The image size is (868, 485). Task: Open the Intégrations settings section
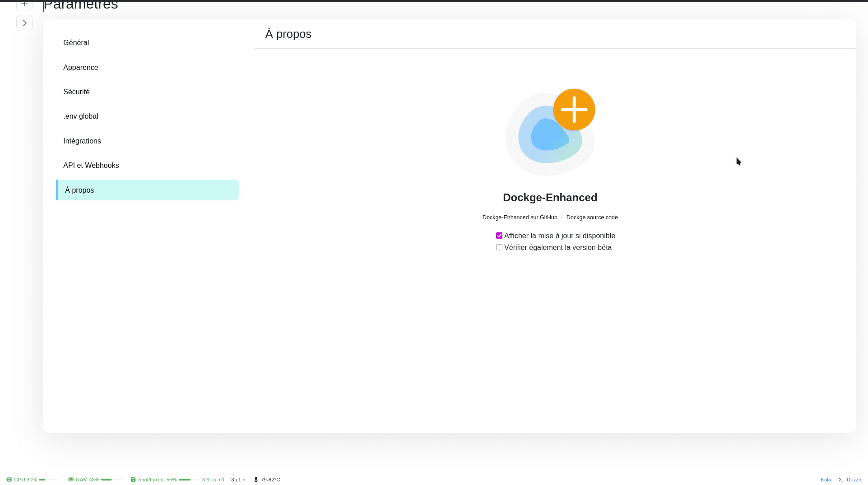148,141
